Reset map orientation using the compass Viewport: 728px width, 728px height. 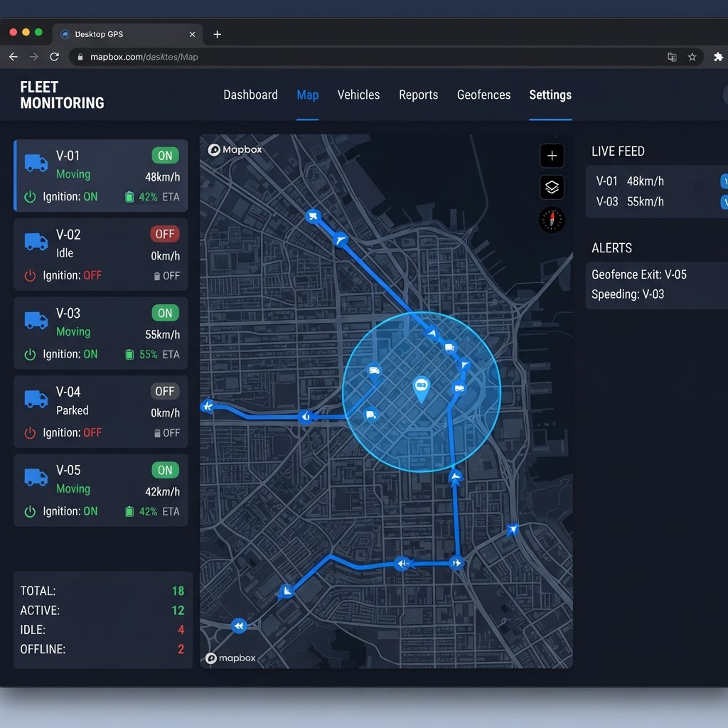[552, 220]
